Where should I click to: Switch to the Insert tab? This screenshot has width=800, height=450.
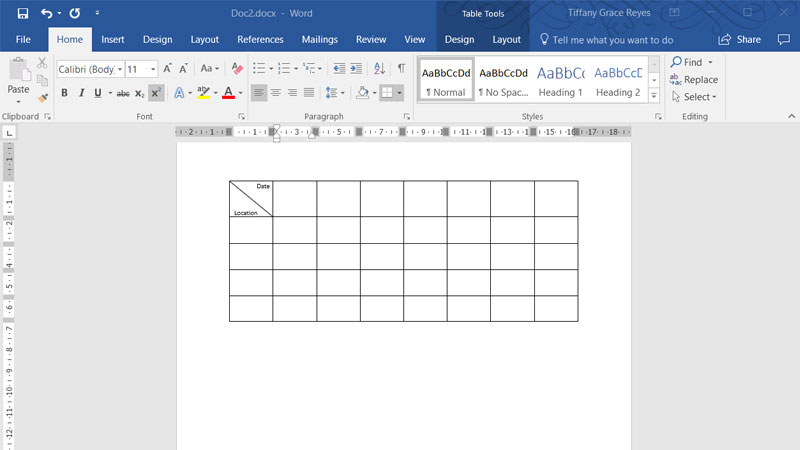113,40
